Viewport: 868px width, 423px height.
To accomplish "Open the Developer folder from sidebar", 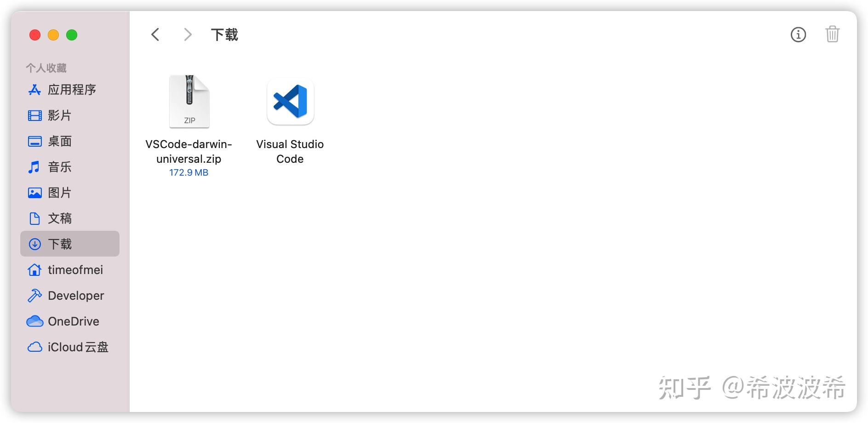I will [75, 296].
